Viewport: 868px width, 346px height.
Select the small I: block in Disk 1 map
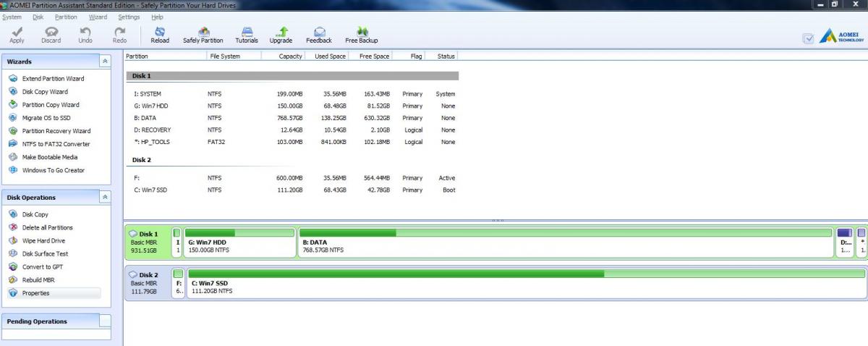[177, 242]
